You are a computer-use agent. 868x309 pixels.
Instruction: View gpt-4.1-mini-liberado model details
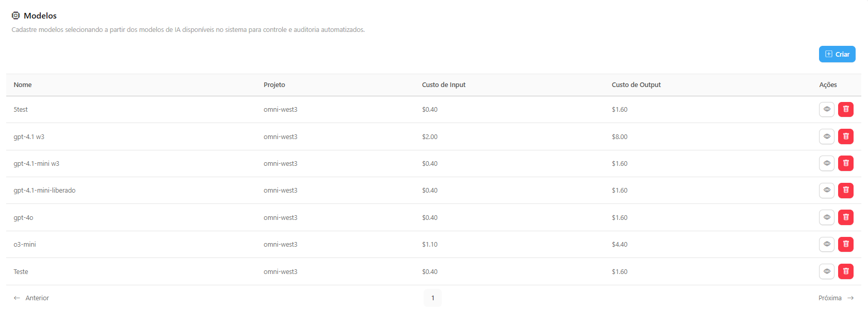826,191
